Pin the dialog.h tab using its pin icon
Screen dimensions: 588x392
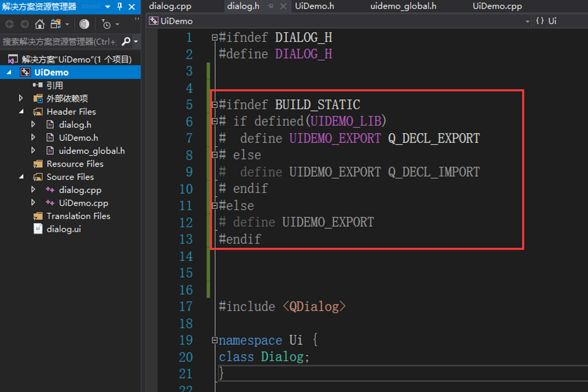pos(271,6)
